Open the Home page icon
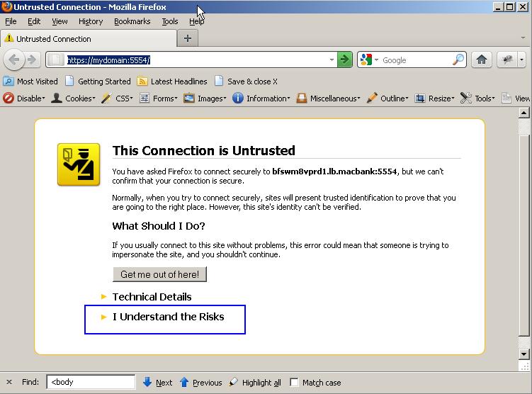The height and width of the screenshot is (394, 532). (481, 60)
